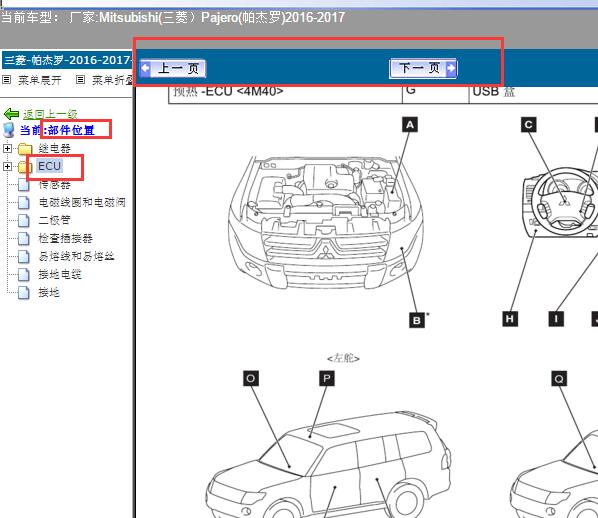Image resolution: width=598 pixels, height=518 pixels.
Task: Click the page icon beside 接地
Action: point(24,293)
